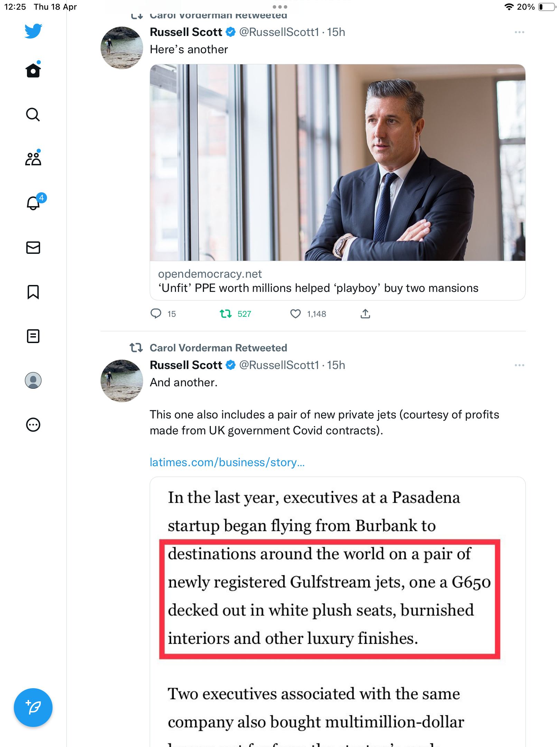The image size is (560, 747).
Task: Share the opendemocracy tweet
Action: [365, 314]
